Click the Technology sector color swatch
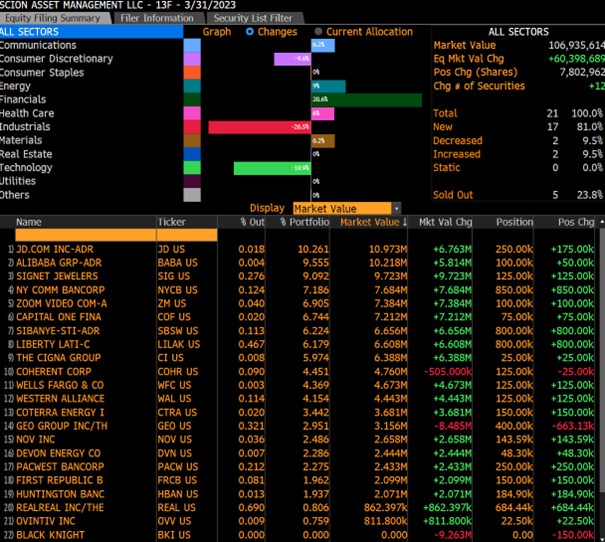The image size is (605, 542). tap(192, 168)
